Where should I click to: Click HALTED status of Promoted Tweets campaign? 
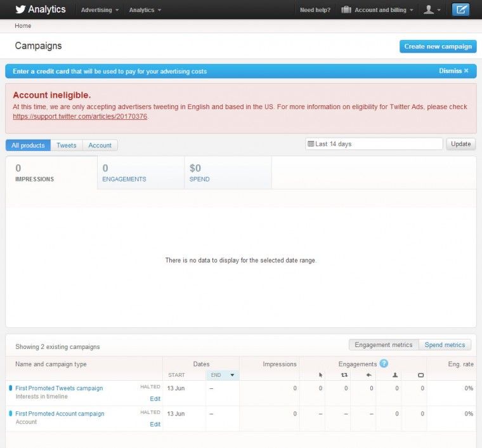[150, 387]
